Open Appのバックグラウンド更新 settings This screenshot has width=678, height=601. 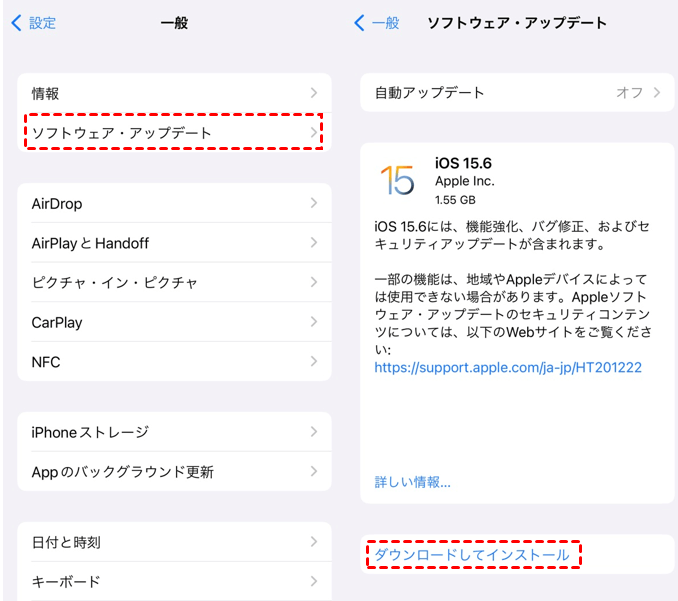pos(174,472)
